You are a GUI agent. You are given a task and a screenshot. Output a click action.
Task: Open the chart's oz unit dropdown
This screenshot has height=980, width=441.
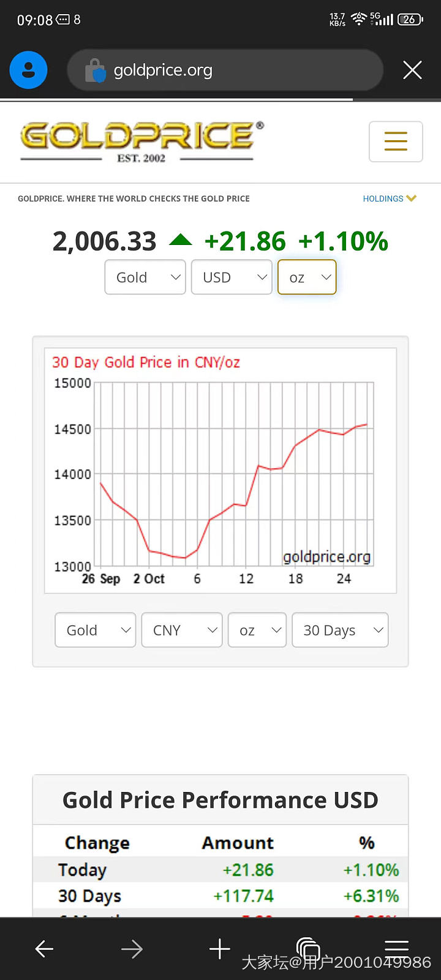257,630
